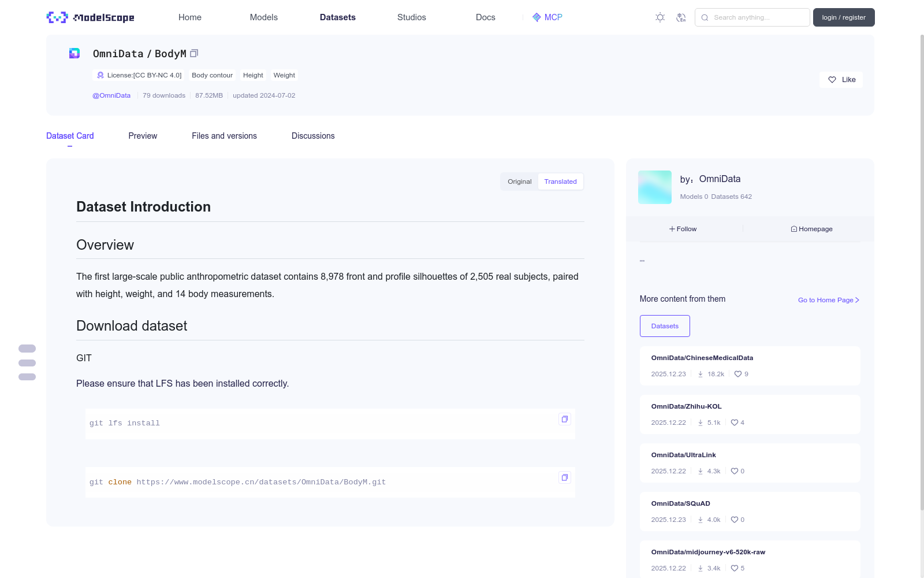Click the plus icon next to Follow

[672, 229]
